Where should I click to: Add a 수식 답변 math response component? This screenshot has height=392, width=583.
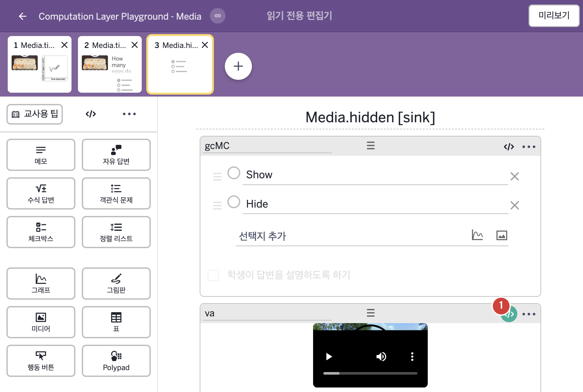(x=41, y=193)
